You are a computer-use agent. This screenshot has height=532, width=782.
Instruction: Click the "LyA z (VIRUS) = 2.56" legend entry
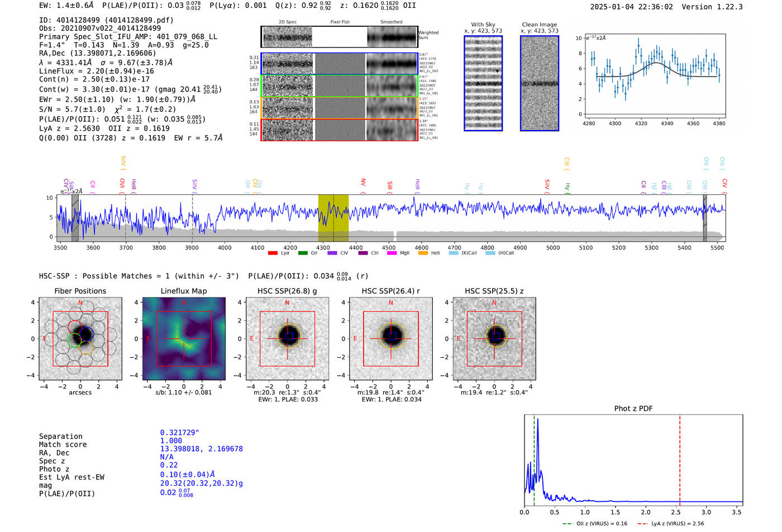(670, 524)
